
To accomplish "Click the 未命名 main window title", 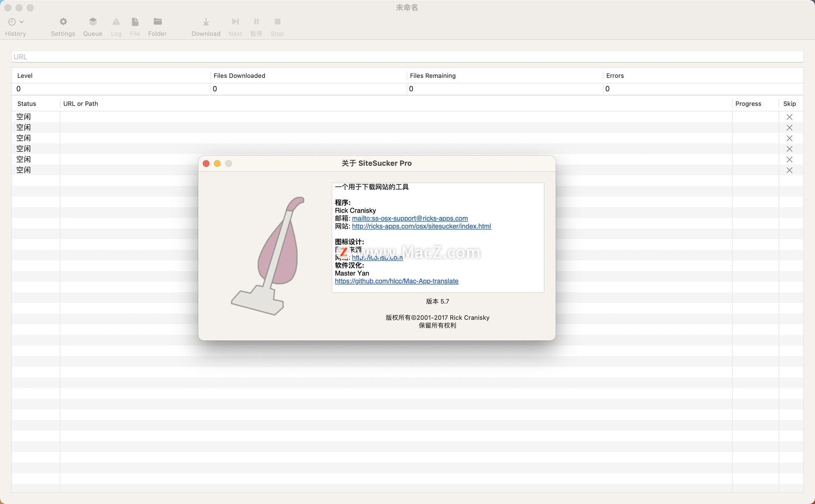I will (x=407, y=8).
